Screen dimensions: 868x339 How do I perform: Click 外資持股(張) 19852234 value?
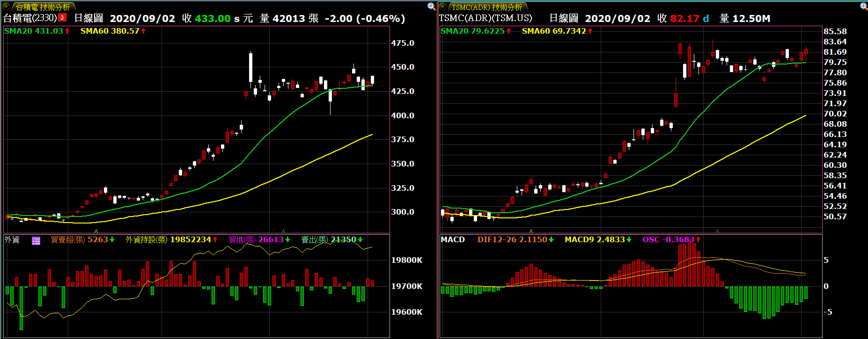click(172, 239)
